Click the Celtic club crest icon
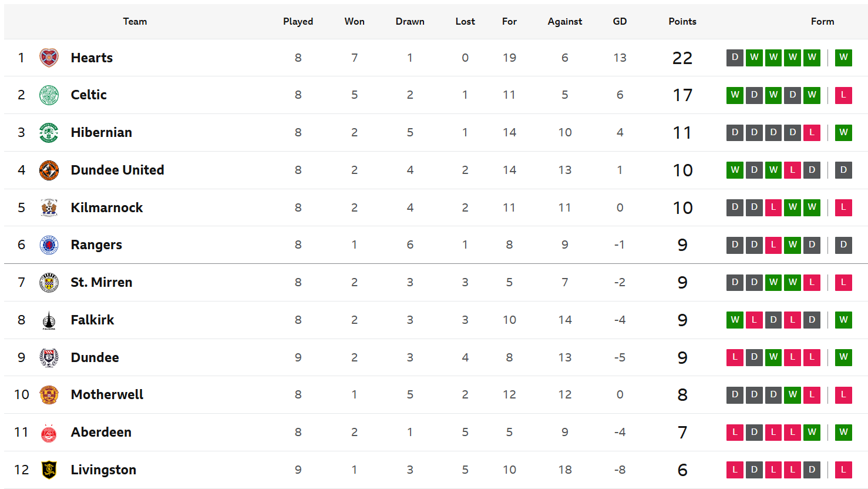868x489 pixels. tap(49, 95)
